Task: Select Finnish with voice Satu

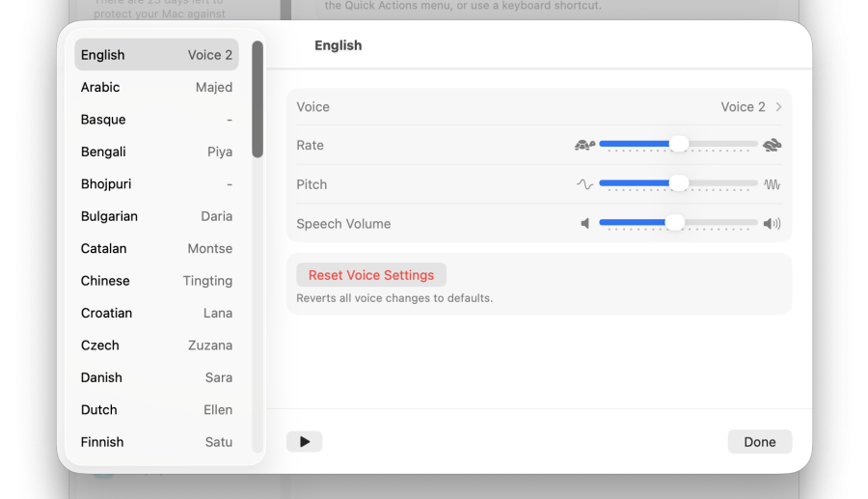Action: point(156,442)
